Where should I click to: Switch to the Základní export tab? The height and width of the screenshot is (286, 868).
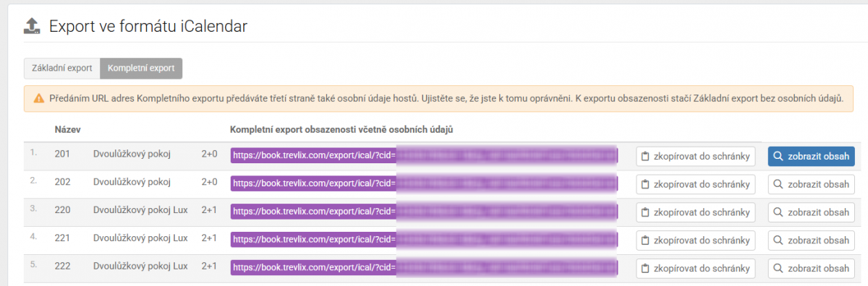[x=62, y=69]
